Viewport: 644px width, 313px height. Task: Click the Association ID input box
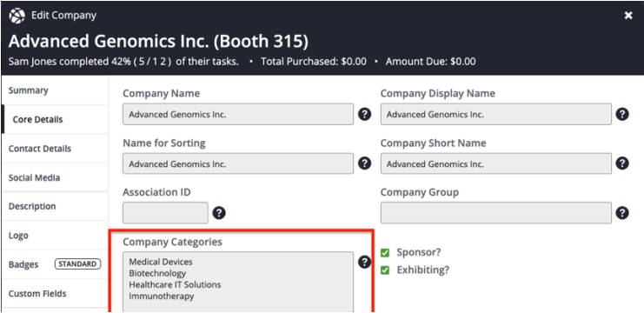pos(165,213)
